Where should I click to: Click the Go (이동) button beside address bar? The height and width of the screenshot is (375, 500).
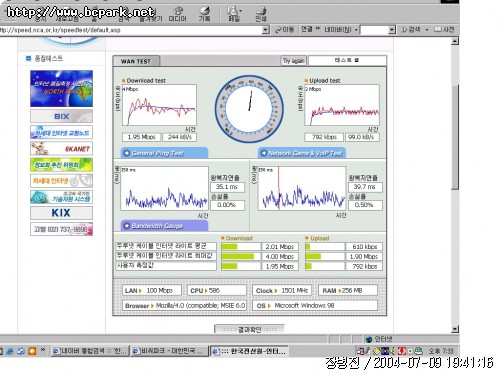pyautogui.click(x=285, y=30)
